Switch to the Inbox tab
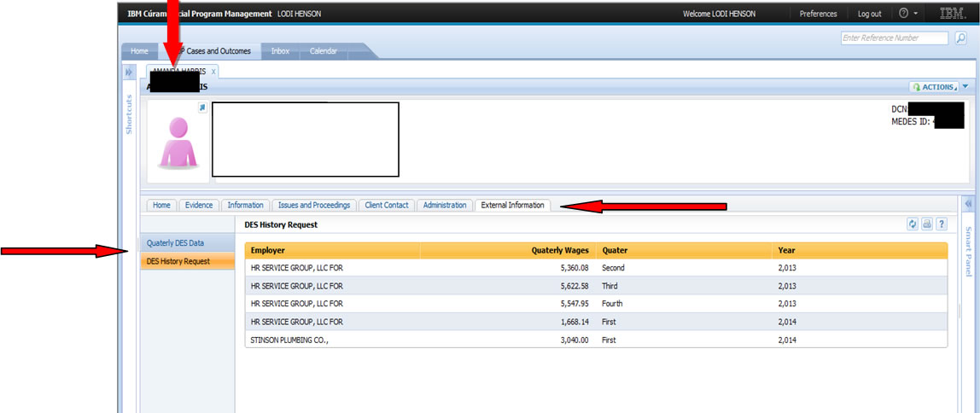This screenshot has width=980, height=413. [x=280, y=51]
